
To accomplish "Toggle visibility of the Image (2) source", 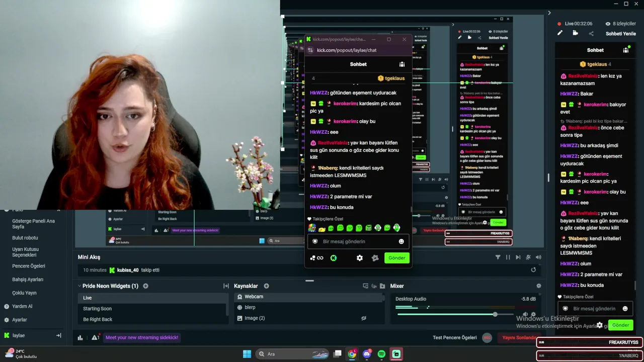I will pos(363,318).
